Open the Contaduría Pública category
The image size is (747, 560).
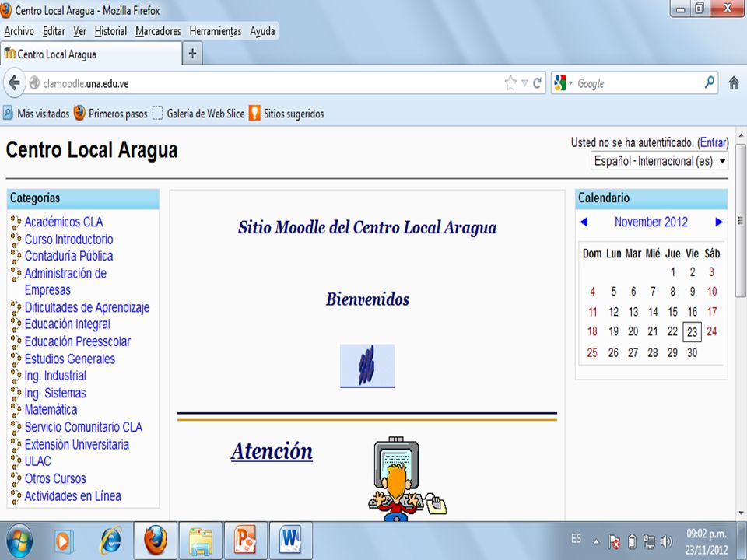pyautogui.click(x=69, y=256)
